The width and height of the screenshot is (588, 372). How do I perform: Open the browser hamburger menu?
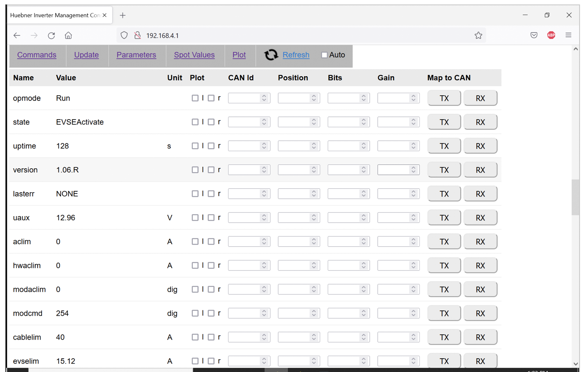tap(568, 35)
